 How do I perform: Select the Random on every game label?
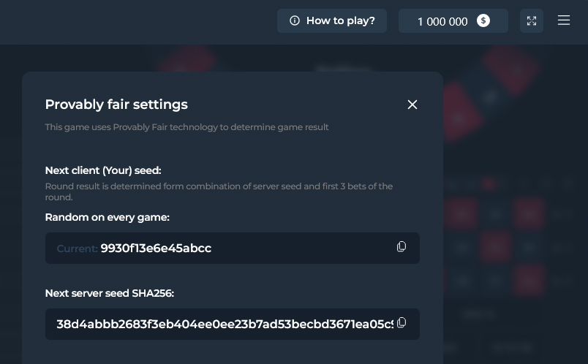pyautogui.click(x=107, y=217)
